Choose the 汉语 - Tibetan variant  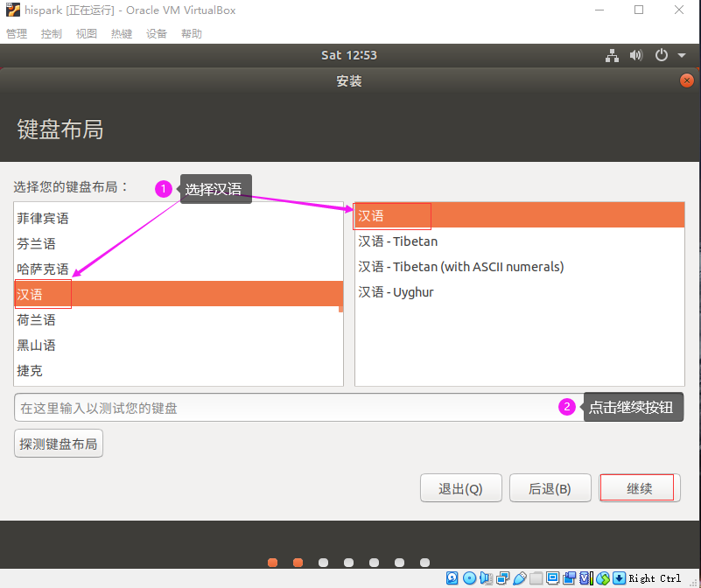tap(520, 241)
